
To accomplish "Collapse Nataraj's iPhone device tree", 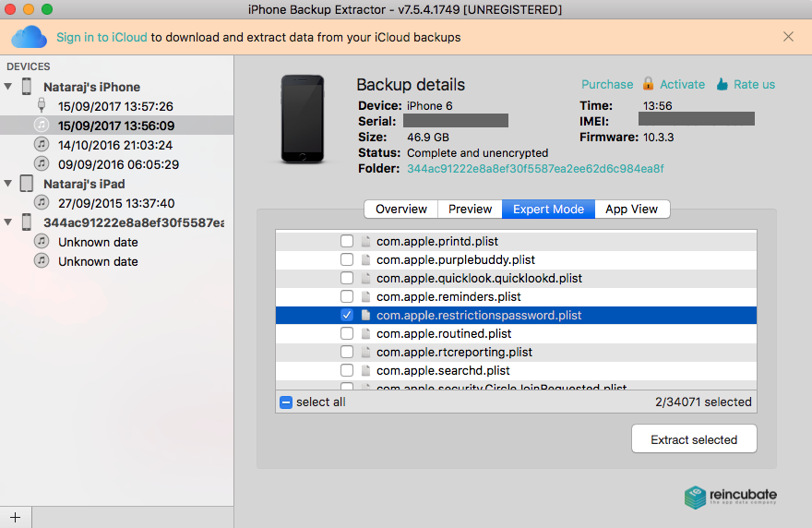I will pos(8,87).
